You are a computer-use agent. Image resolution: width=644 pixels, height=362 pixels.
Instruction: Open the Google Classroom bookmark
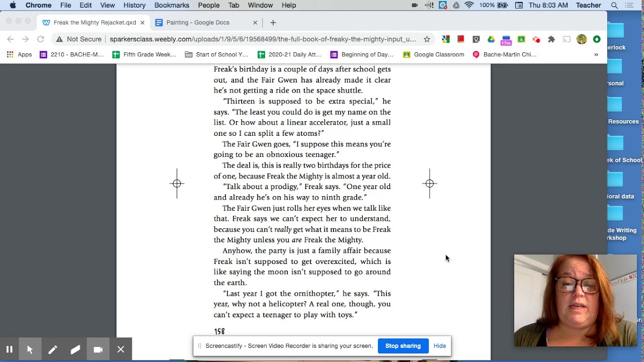pos(434,54)
